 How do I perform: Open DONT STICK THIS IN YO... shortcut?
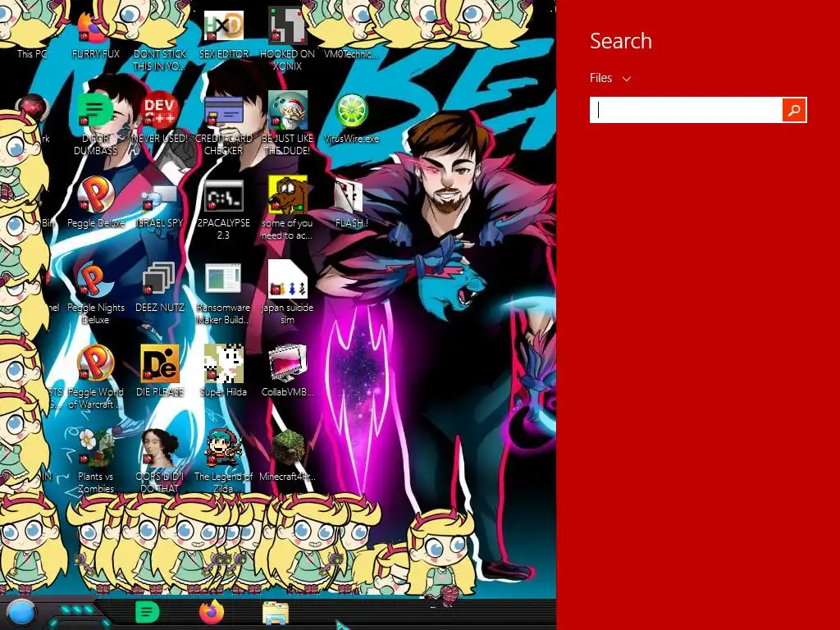pyautogui.click(x=160, y=59)
